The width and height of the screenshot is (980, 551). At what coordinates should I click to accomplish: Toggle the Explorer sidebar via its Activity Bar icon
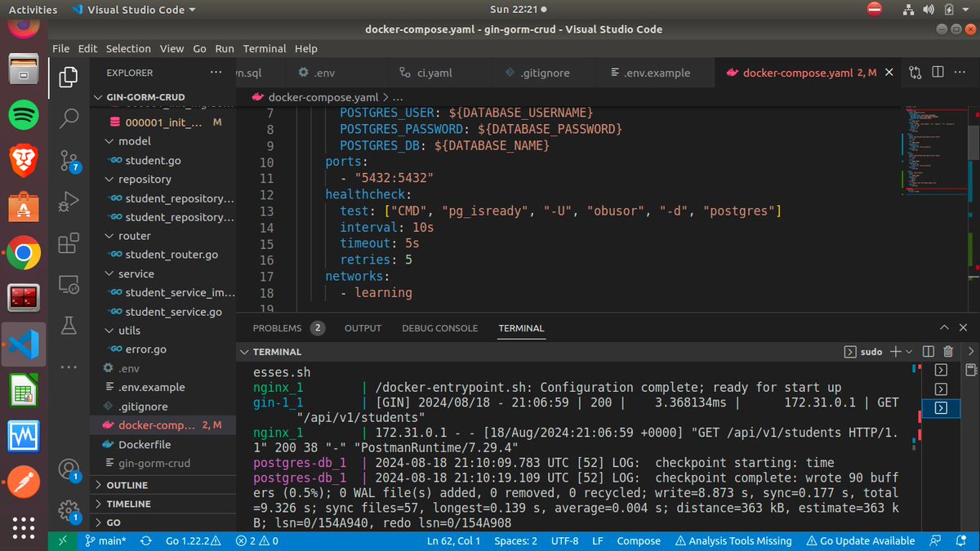click(69, 78)
